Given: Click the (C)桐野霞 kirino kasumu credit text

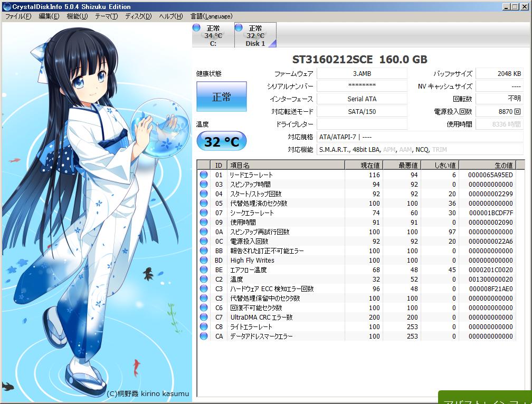Looking at the screenshot, I should 148,393.
